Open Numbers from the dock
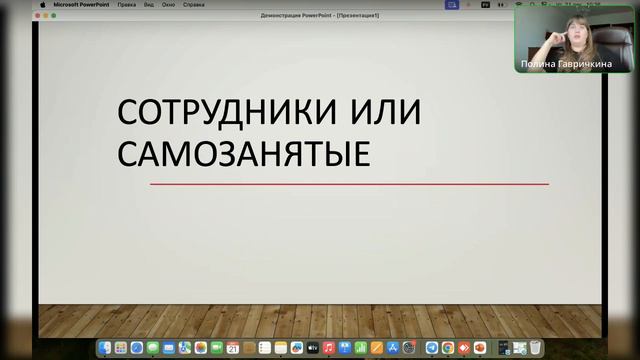 pos(361,348)
